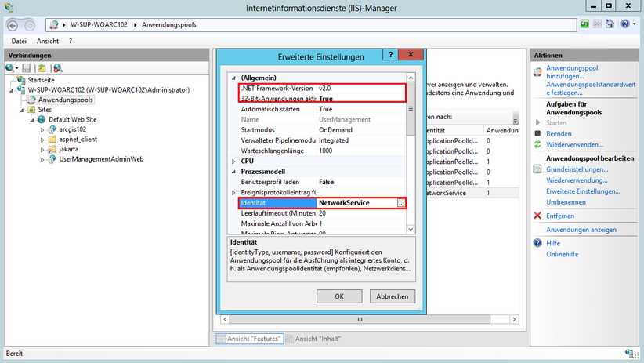This screenshot has width=644, height=363.
Task: Collapse the (Allgemein) section
Action: point(233,78)
